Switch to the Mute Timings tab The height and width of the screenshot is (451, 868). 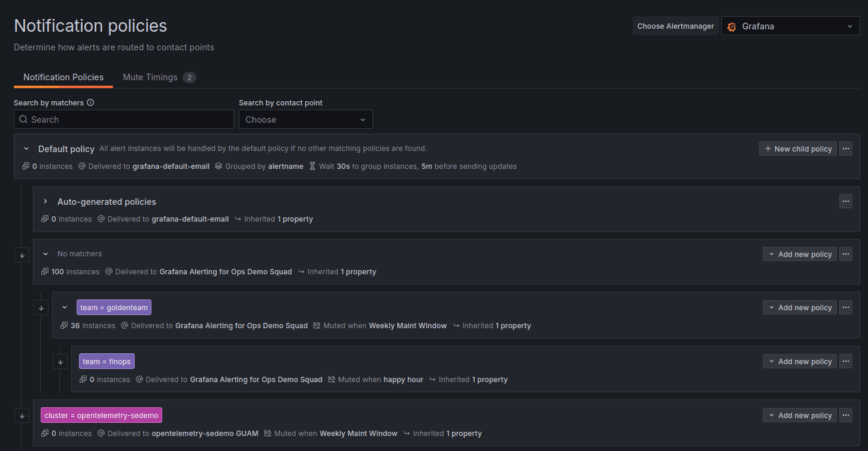pos(150,77)
